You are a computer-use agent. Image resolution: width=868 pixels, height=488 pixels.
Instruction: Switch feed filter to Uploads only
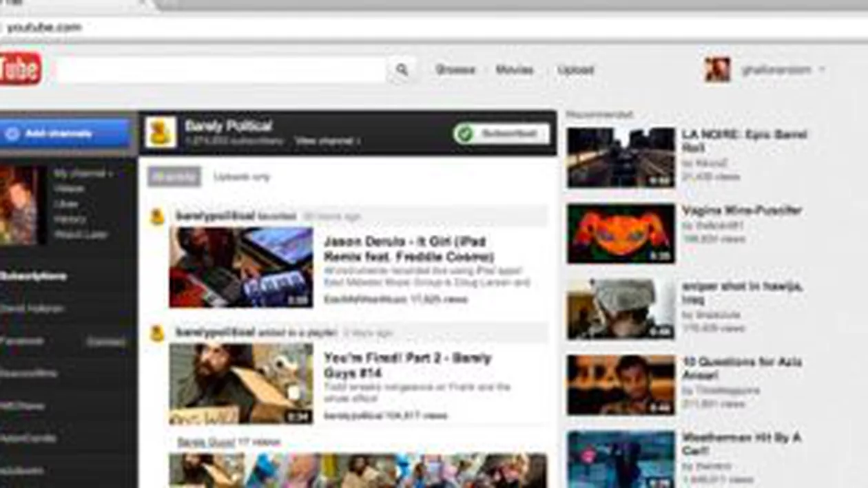pos(242,177)
